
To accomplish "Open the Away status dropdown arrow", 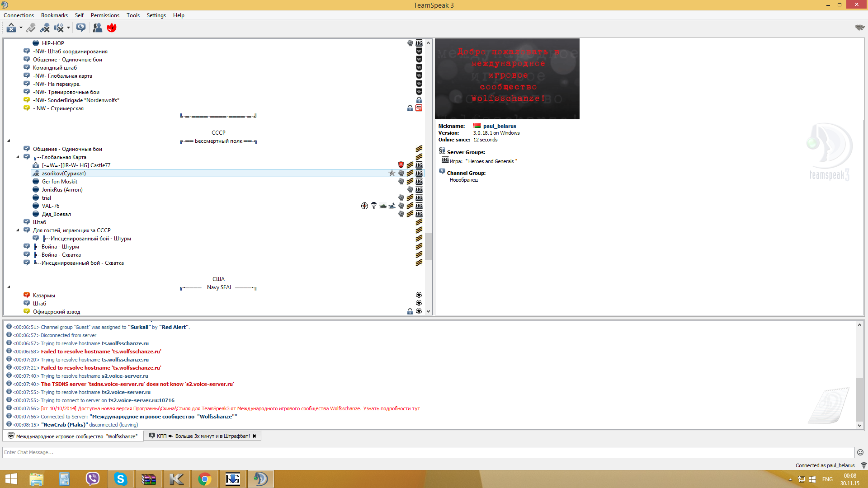I will [x=21, y=28].
